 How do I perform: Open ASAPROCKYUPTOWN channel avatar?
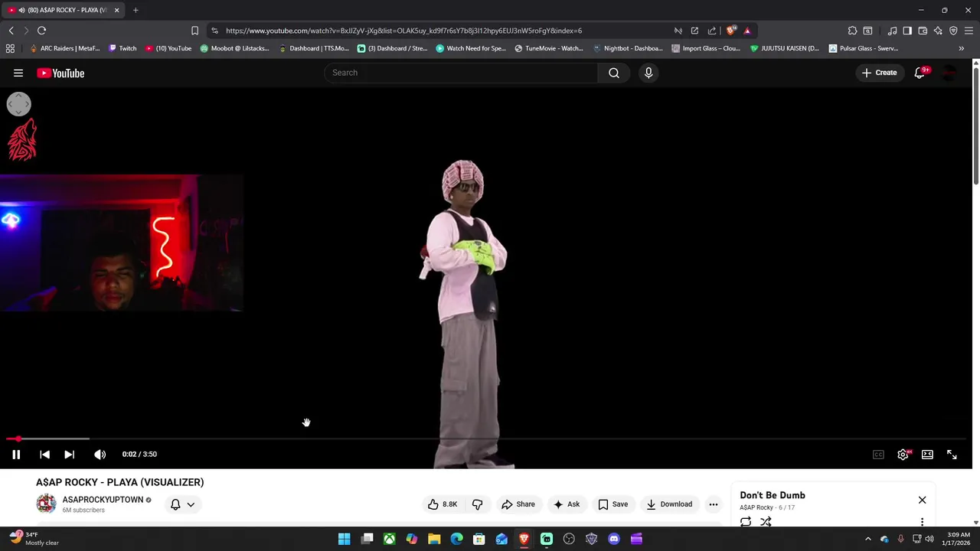pos(46,504)
